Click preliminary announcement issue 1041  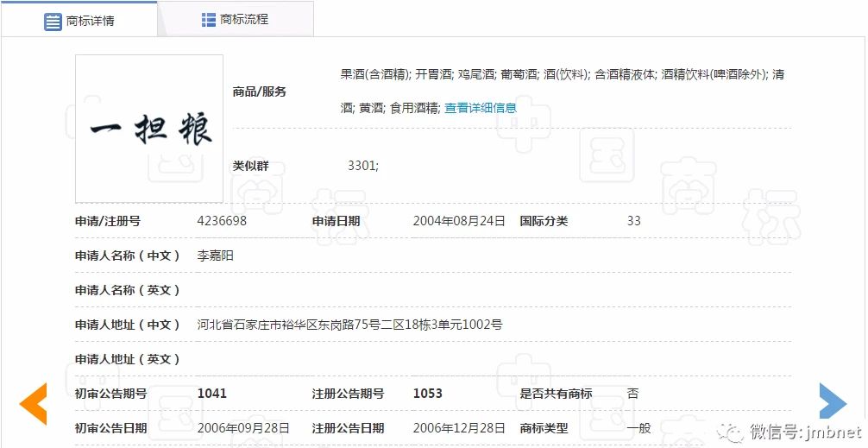212,394
